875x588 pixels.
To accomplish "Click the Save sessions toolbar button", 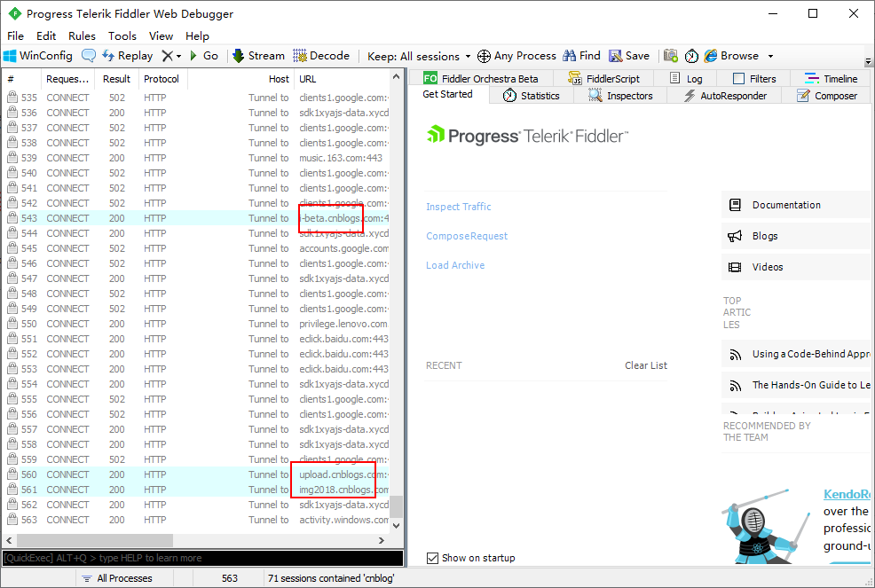I will click(x=629, y=56).
